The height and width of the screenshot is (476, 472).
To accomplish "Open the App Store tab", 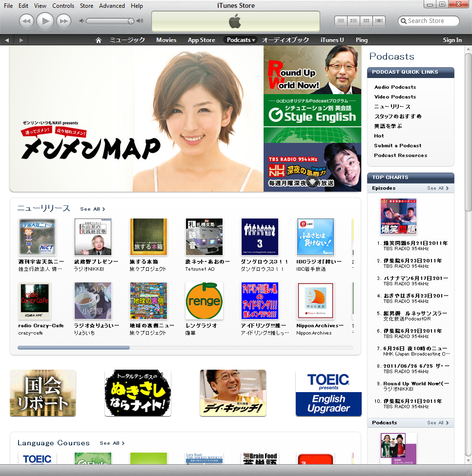I will click(202, 40).
